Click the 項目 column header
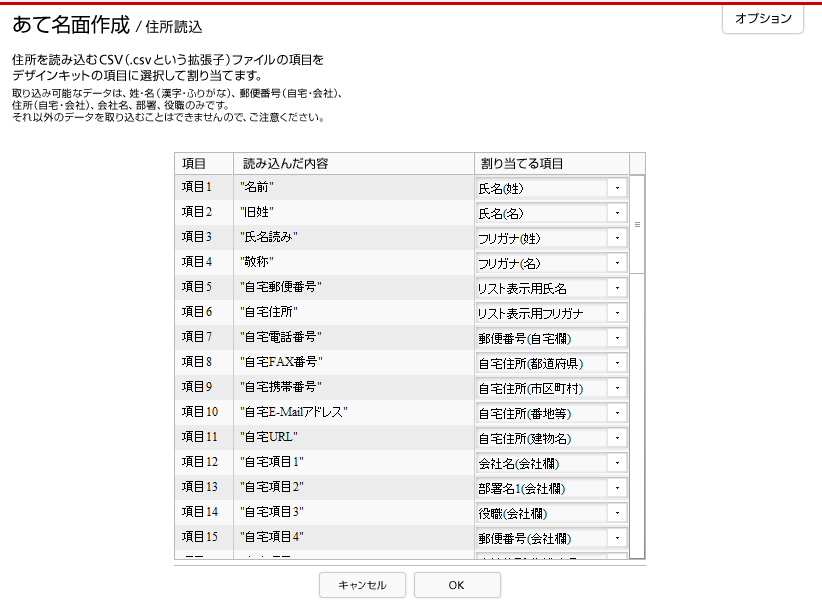This screenshot has height=614, width=822. point(204,164)
